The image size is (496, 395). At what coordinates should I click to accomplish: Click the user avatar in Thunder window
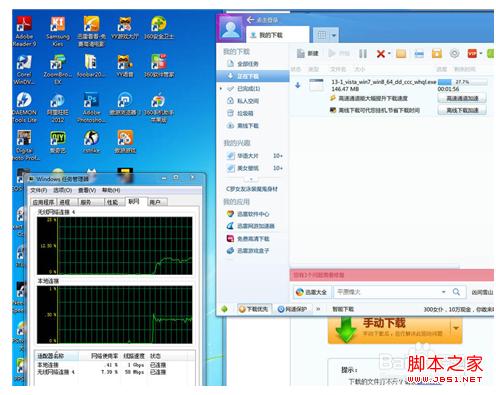pyautogui.click(x=231, y=29)
